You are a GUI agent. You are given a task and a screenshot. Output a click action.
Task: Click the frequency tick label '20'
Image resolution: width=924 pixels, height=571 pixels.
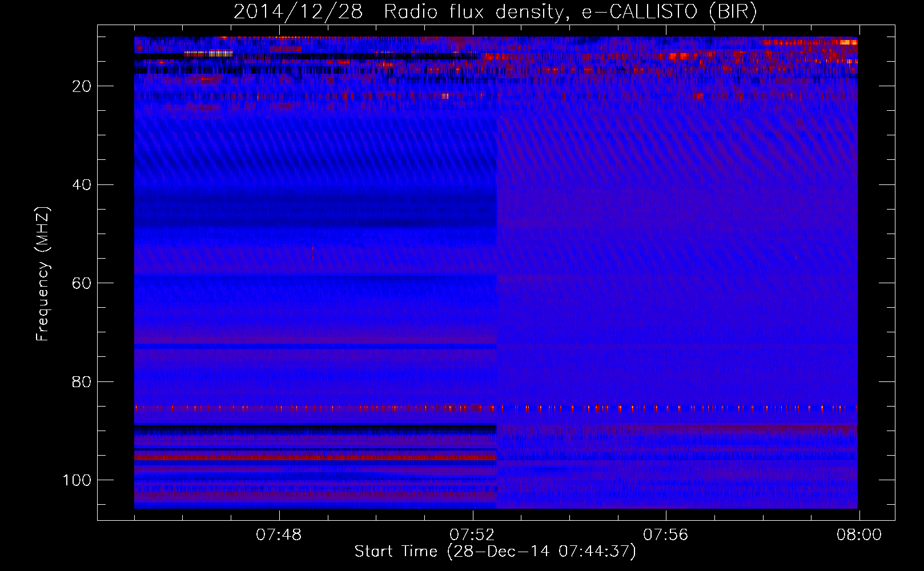[82, 86]
